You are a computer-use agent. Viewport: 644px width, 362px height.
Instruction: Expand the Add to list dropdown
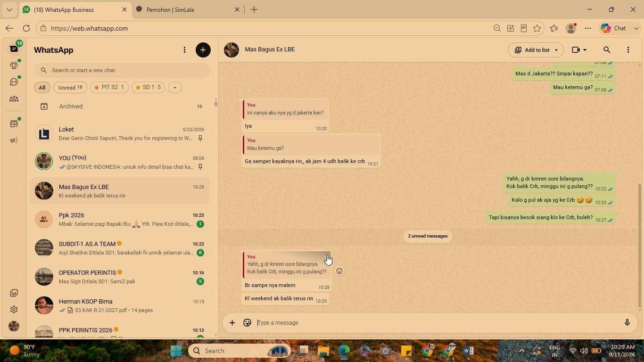pyautogui.click(x=536, y=50)
